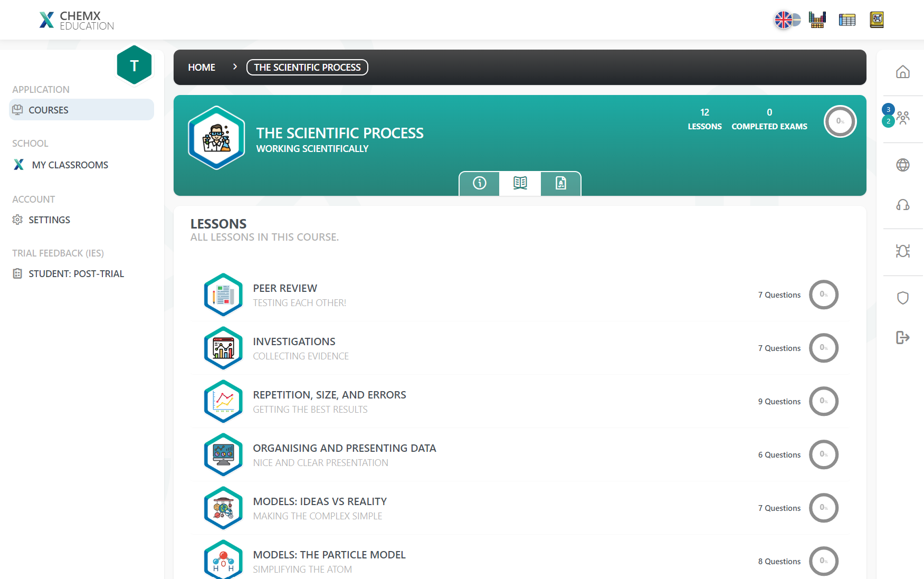
Task: Click the Repetition line-graph hexagon icon
Action: 223,401
